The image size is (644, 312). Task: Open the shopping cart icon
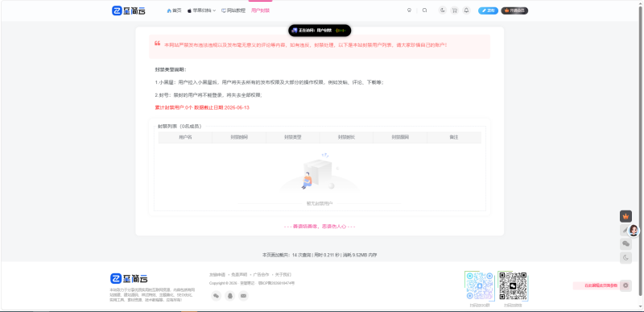click(x=454, y=10)
